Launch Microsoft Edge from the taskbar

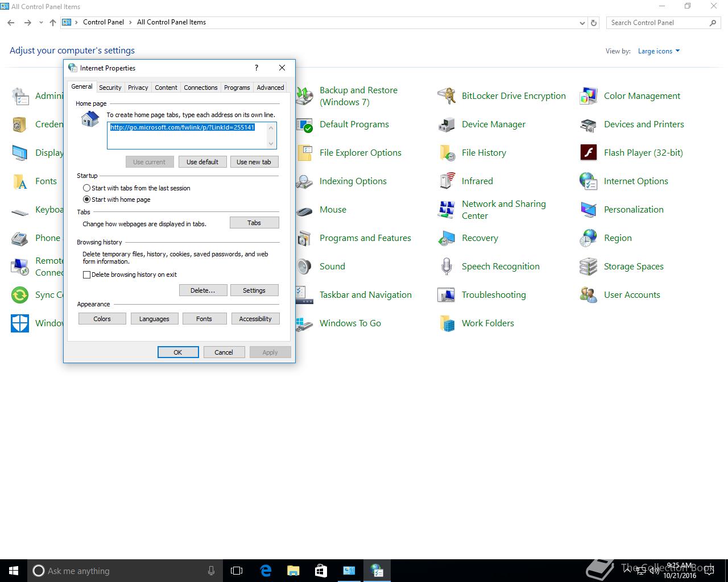(266, 571)
